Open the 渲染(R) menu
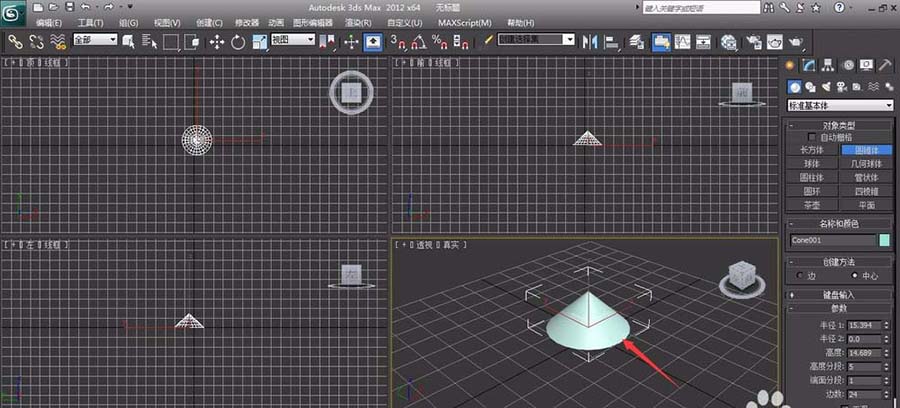Screen dimensions: 900x408 click(x=358, y=23)
